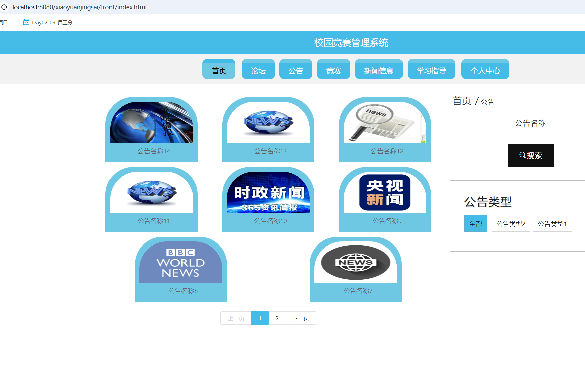Open the Day02-09 bookmark
585x392 pixels.
50,22
